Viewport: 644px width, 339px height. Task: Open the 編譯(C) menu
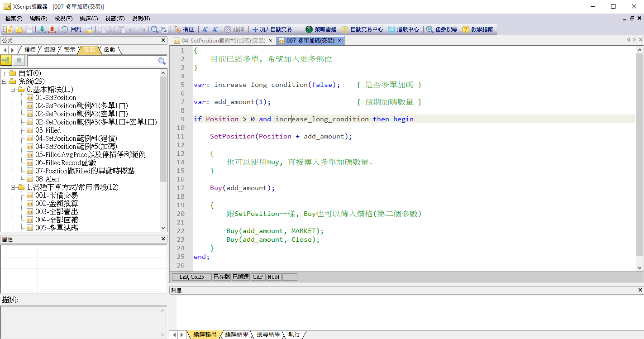[88, 19]
